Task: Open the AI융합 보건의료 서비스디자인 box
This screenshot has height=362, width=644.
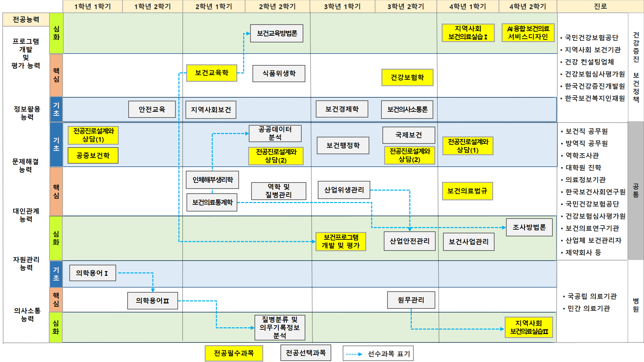Action: pos(528,33)
